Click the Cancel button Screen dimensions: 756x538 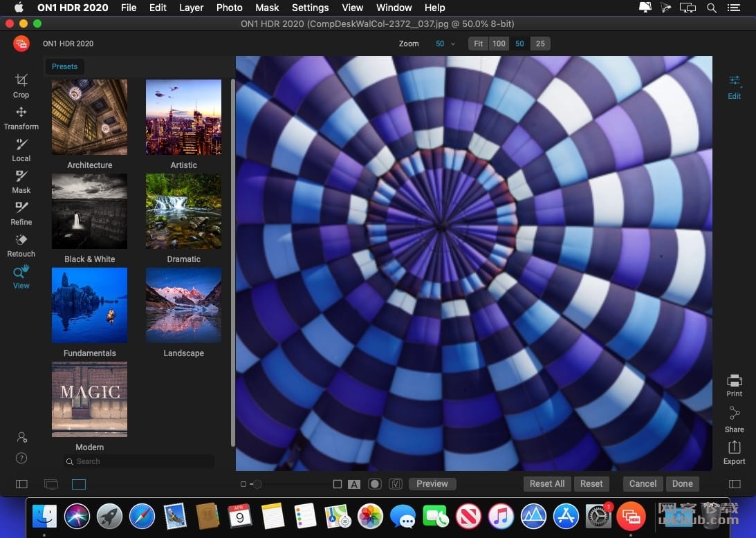[x=643, y=483]
